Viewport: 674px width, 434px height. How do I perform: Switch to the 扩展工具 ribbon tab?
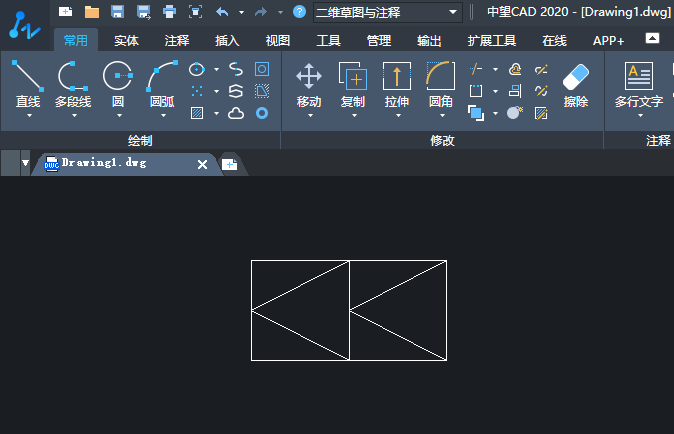[x=492, y=41]
